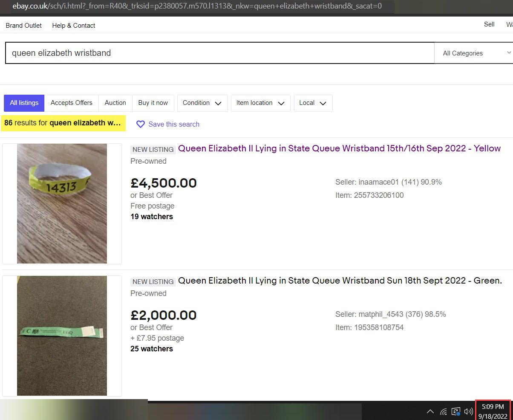Open the taskbar clock showing 5:09 PM
Viewport: 513px width, 420px height.
(493, 411)
